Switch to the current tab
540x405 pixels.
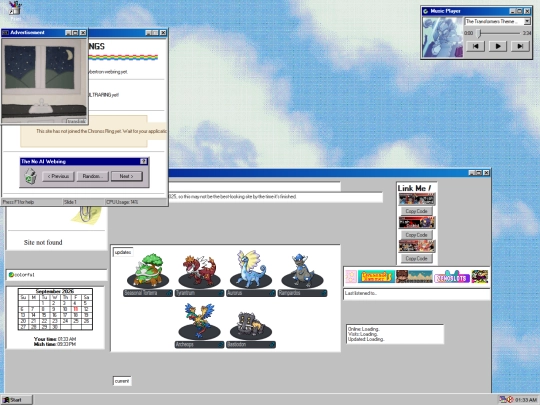pos(122,381)
